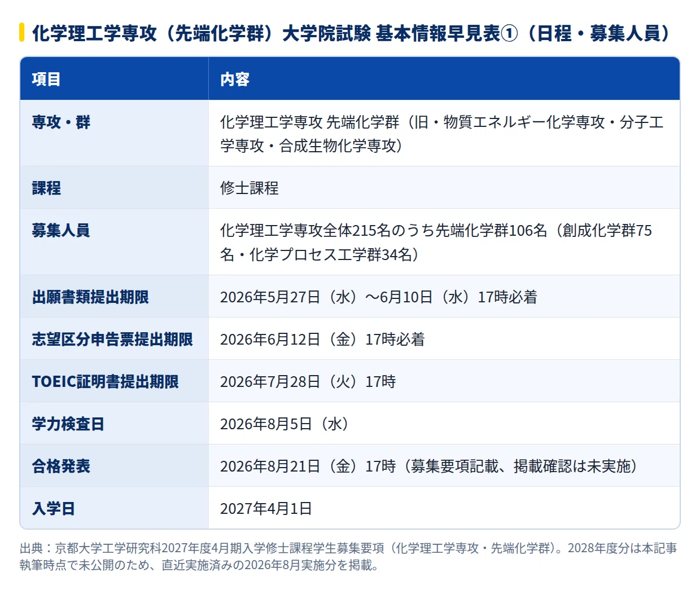Select the 合格発表 row label
The image size is (700, 590).
tap(114, 465)
